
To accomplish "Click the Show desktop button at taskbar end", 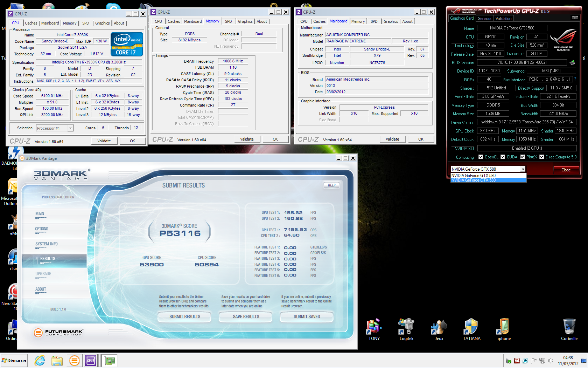I will (x=584, y=361).
